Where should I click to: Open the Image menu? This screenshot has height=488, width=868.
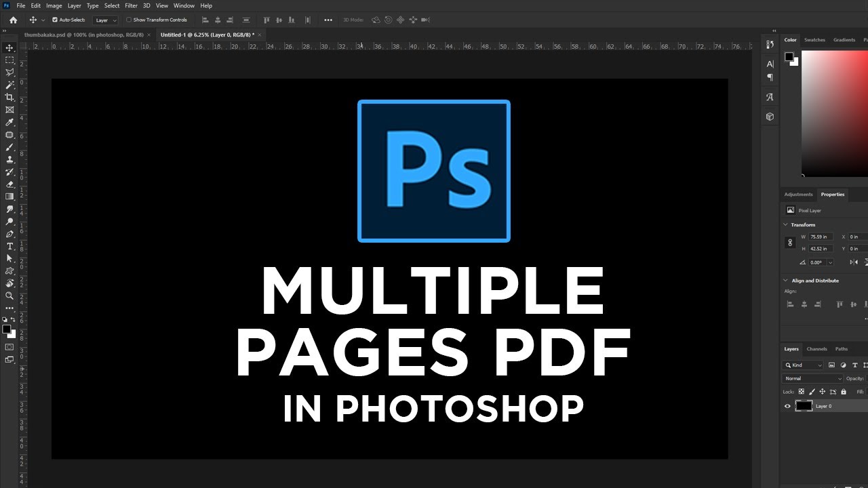[x=54, y=5]
